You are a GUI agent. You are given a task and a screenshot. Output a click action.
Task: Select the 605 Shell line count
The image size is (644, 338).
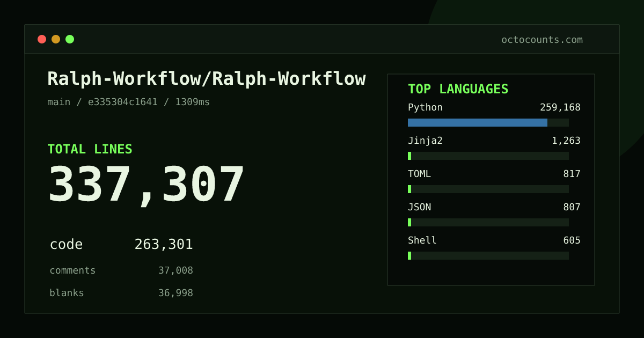(x=572, y=240)
